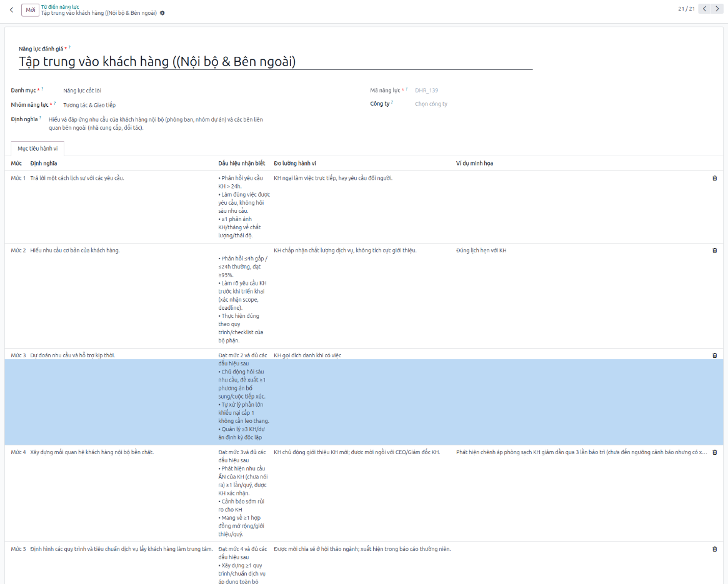Screen dimensions: 728x584
Task: Click Mức 4 signs cell 'Đạt mức 3và đủ các dấu hiệu sau'
Action: click(x=243, y=493)
